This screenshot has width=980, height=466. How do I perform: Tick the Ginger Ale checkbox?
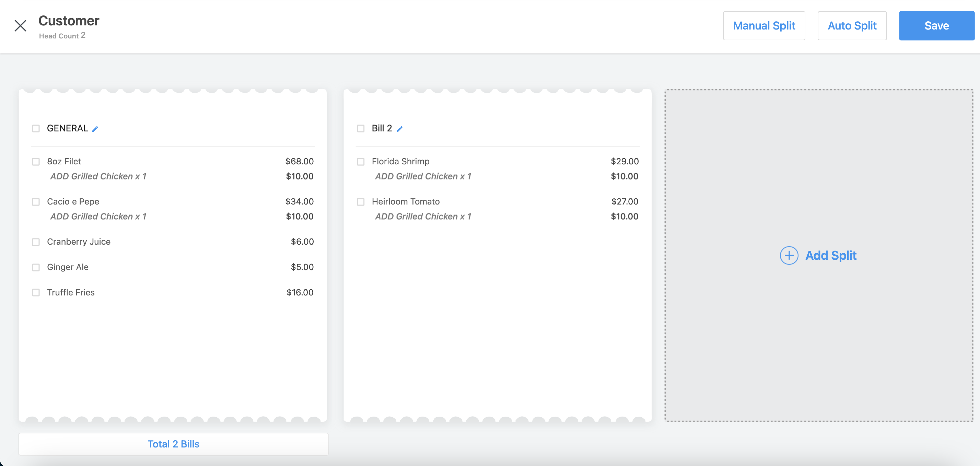coord(36,267)
